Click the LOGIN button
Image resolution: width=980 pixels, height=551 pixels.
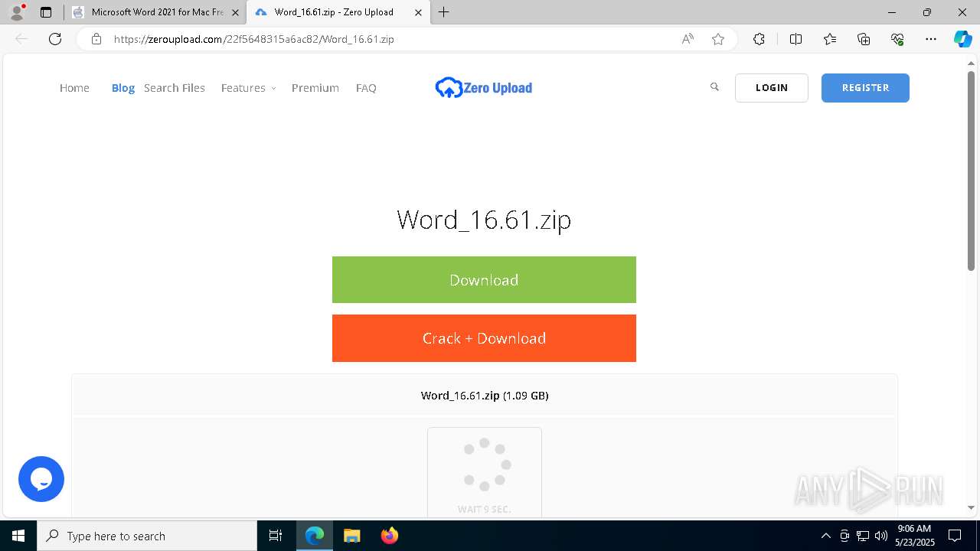click(772, 88)
